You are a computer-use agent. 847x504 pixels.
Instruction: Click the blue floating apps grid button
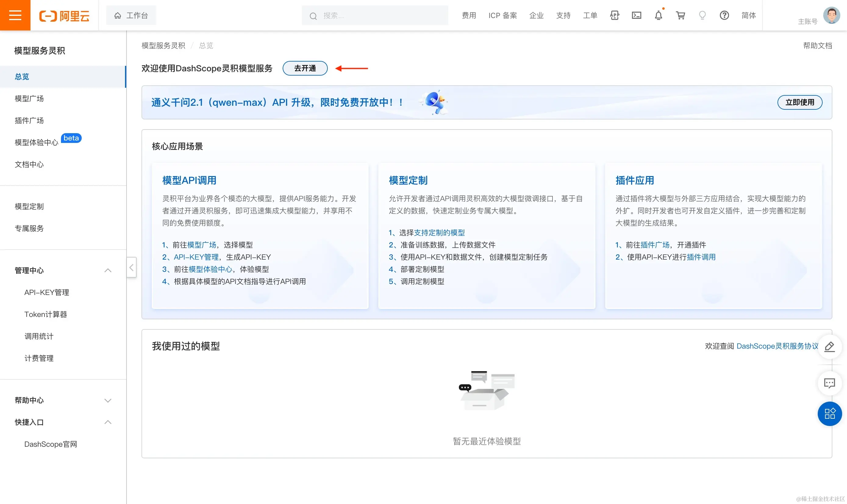tap(829, 414)
